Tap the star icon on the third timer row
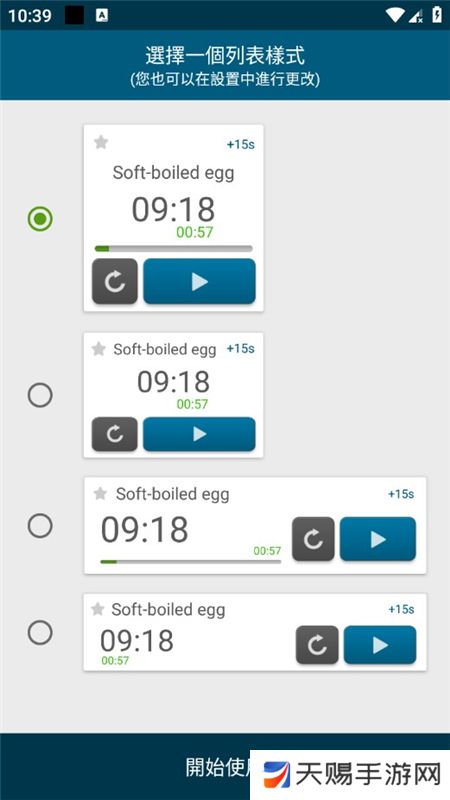 click(x=100, y=493)
